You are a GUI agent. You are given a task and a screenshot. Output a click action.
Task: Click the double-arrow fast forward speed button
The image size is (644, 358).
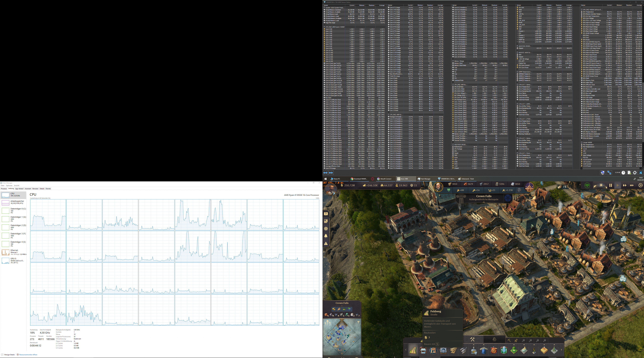(625, 185)
